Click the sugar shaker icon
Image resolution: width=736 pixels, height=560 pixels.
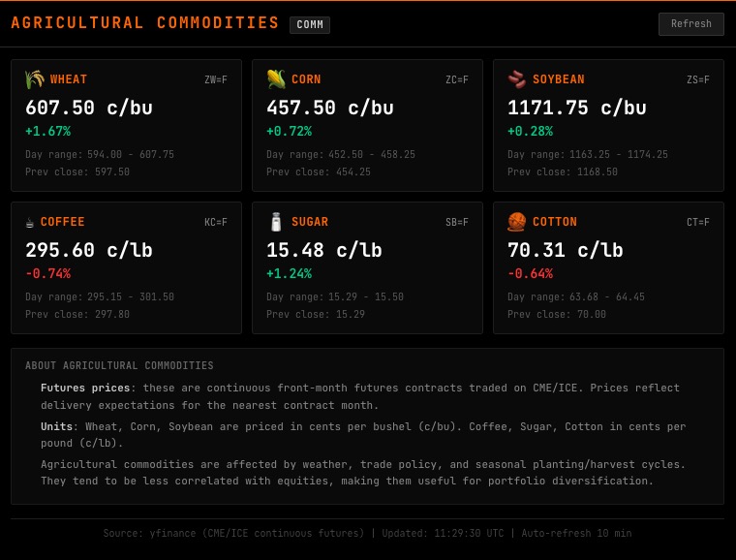[x=276, y=222]
